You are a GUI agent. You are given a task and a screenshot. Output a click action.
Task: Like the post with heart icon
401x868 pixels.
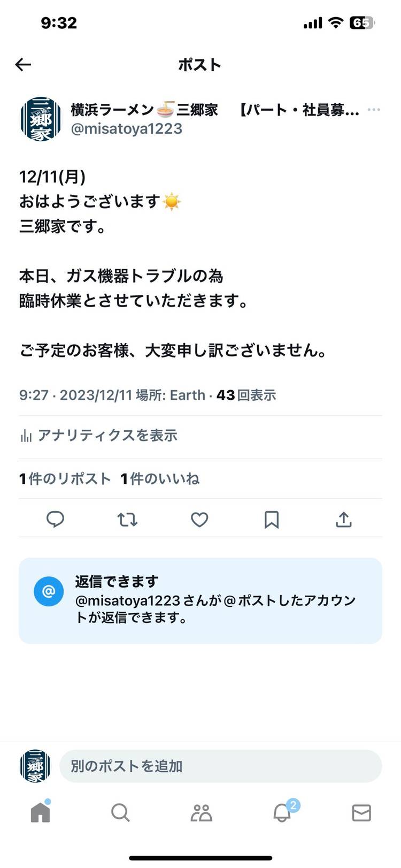click(199, 519)
